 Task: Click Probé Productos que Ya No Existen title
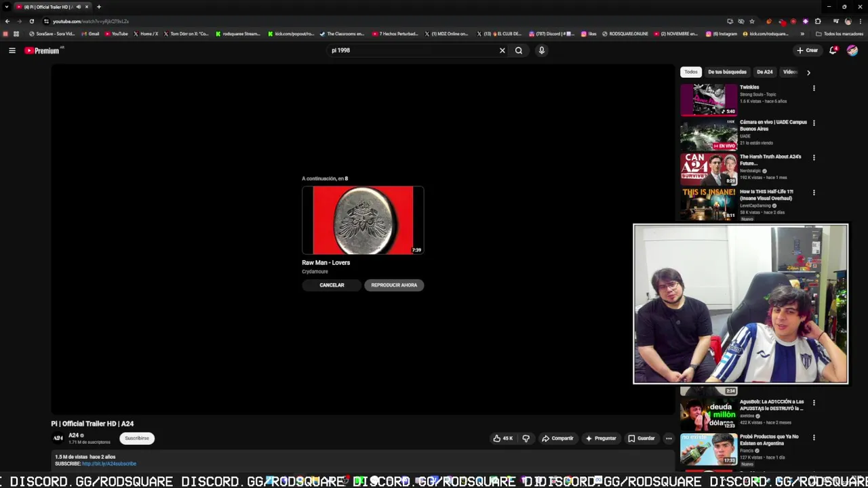click(769, 440)
